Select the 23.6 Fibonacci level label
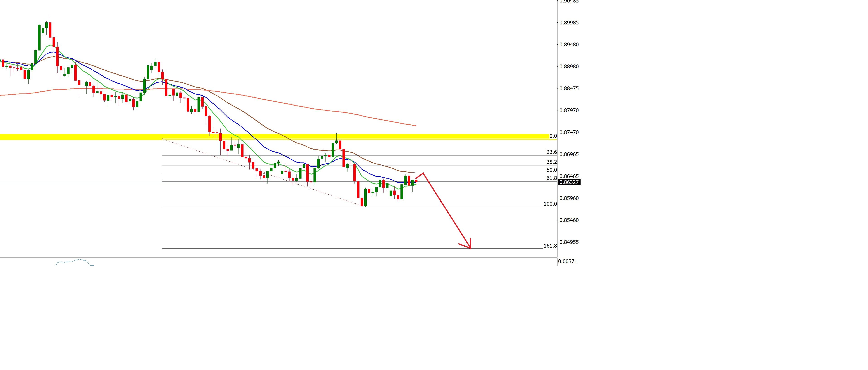This screenshot has width=868, height=370. [x=552, y=152]
